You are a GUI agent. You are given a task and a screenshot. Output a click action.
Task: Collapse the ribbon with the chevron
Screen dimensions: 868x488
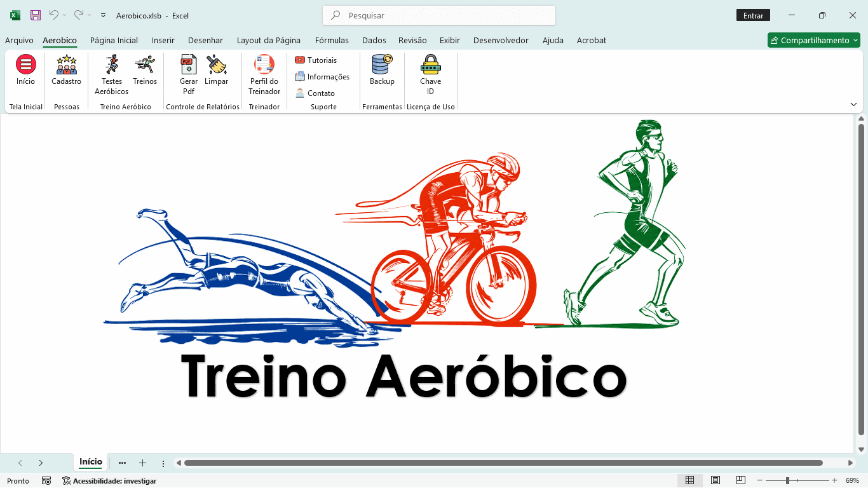pos(853,104)
